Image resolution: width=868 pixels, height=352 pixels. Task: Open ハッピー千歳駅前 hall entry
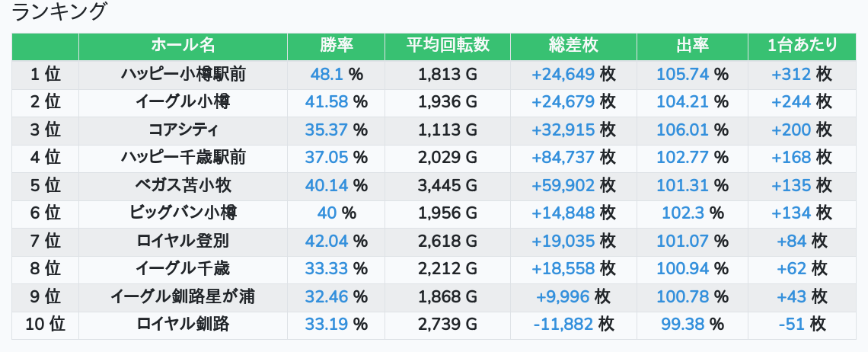point(183,158)
